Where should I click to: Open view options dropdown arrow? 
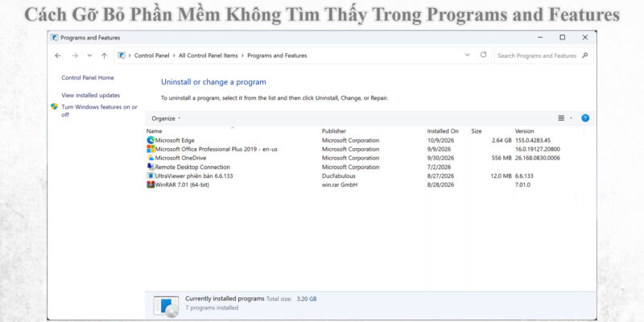coord(571,118)
